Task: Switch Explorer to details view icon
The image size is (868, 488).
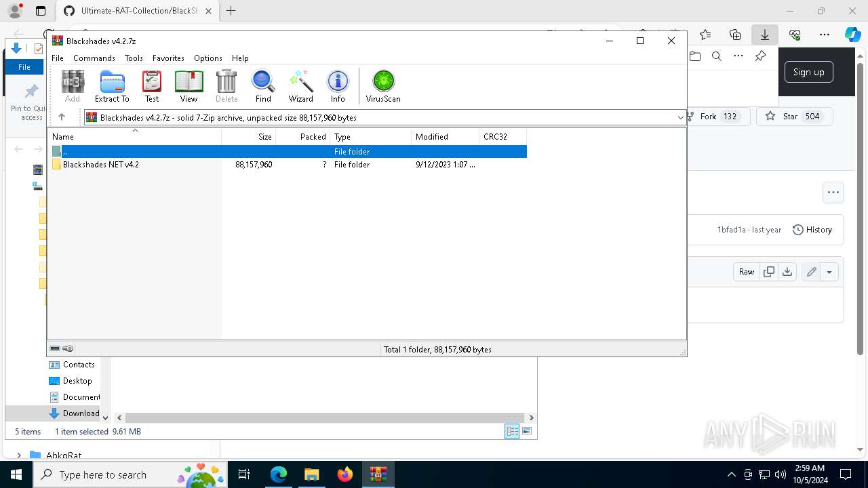Action: coord(512,431)
